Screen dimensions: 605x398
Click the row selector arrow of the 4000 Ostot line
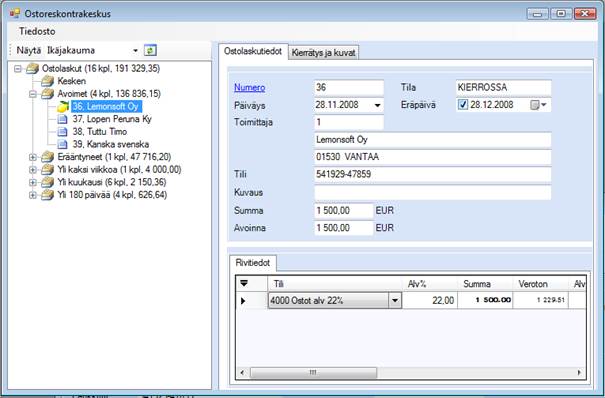click(x=243, y=300)
